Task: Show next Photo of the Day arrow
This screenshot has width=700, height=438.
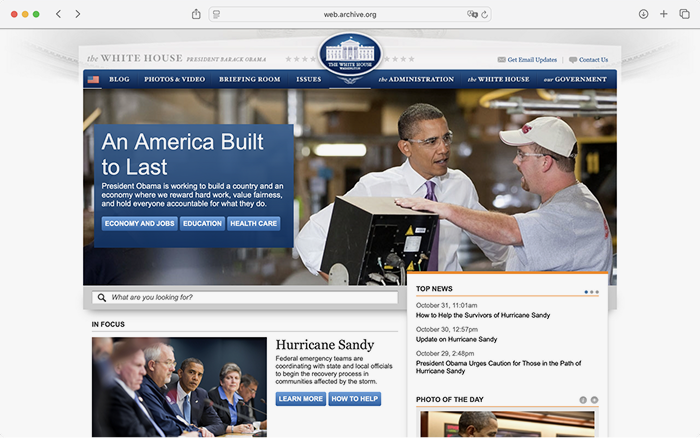Action: [x=594, y=400]
